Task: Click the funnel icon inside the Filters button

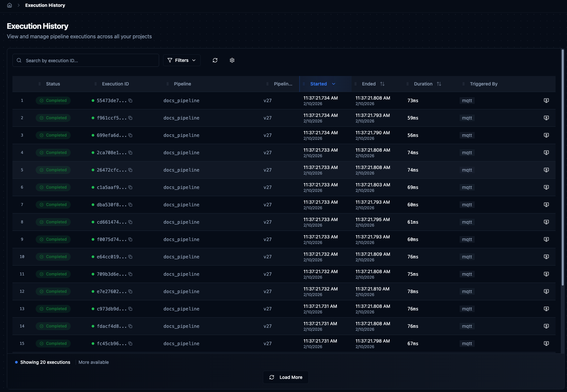Action: (x=170, y=60)
